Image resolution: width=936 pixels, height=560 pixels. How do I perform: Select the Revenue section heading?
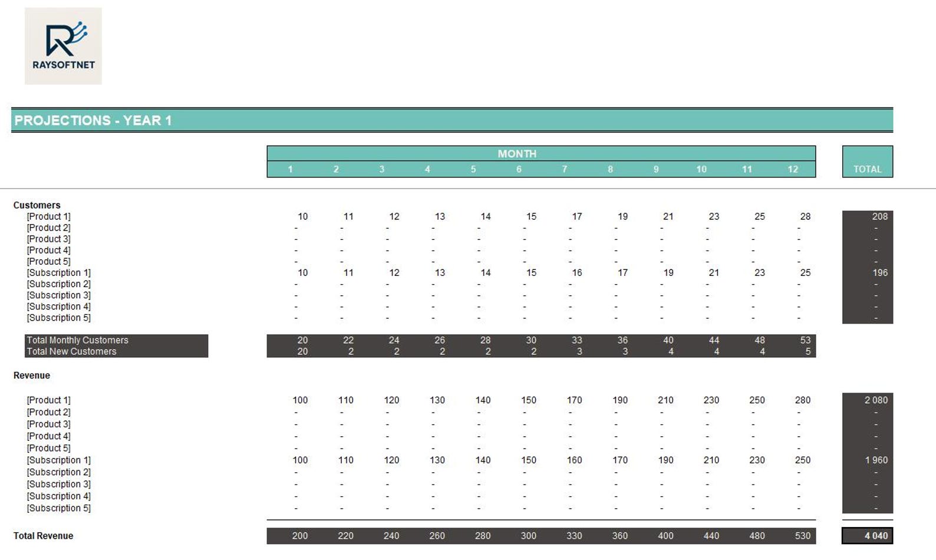coord(32,375)
